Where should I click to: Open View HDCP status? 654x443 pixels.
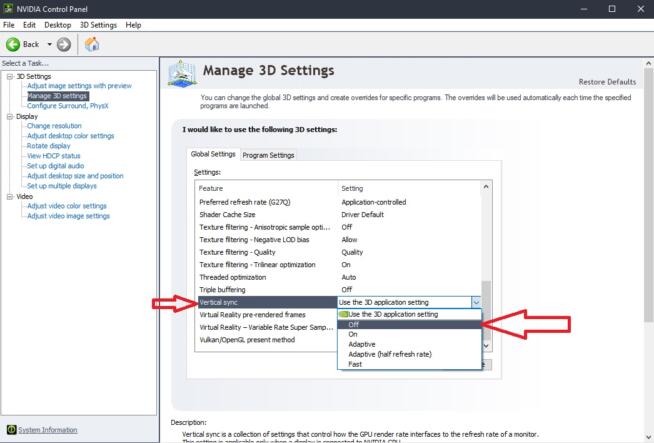[x=53, y=156]
